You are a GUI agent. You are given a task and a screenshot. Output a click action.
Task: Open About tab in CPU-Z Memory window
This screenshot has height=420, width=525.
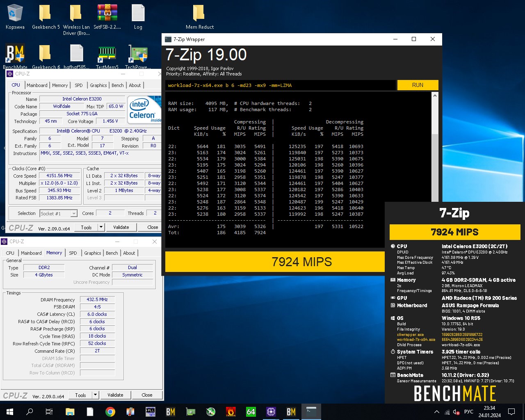point(129,253)
